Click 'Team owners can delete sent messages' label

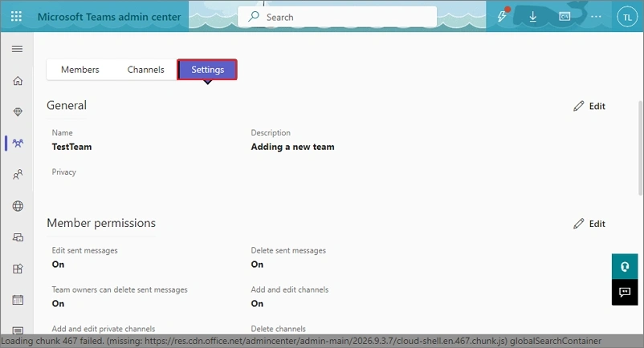(120, 289)
